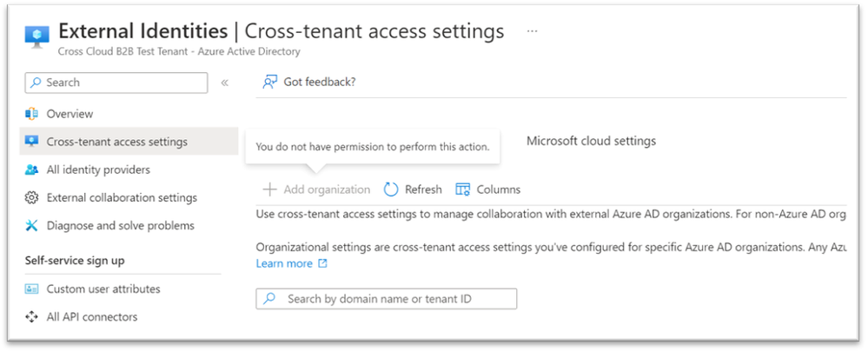The image size is (868, 352).
Task: Click the Add organization button
Action: point(316,189)
